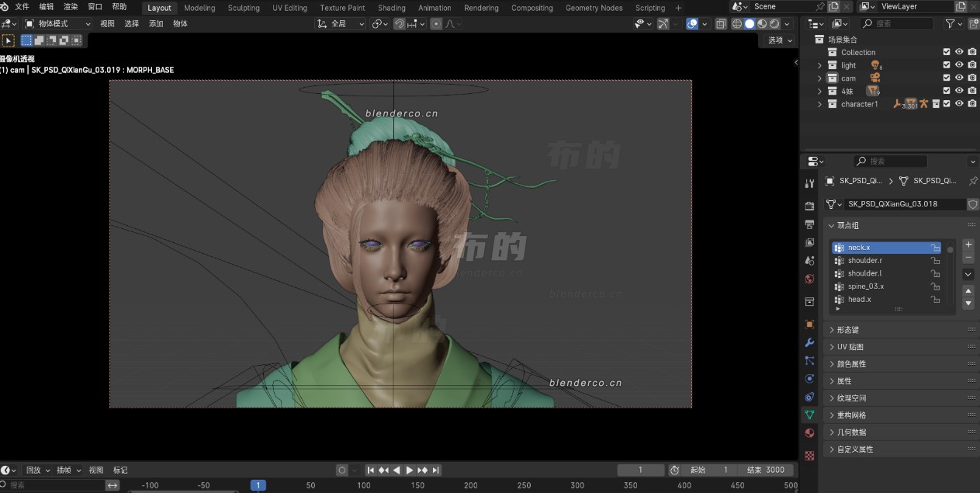Toggle lock on neck.x vertex group
The width and height of the screenshot is (980, 493).
click(936, 248)
